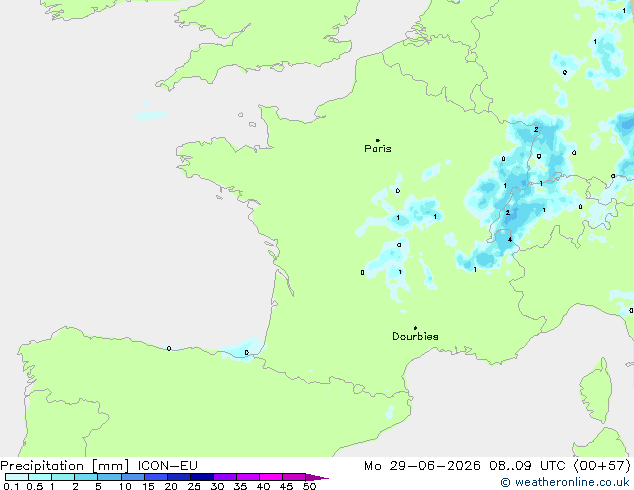634x490 pixels.
Task: Click the legend label 50
Action: pos(309,486)
